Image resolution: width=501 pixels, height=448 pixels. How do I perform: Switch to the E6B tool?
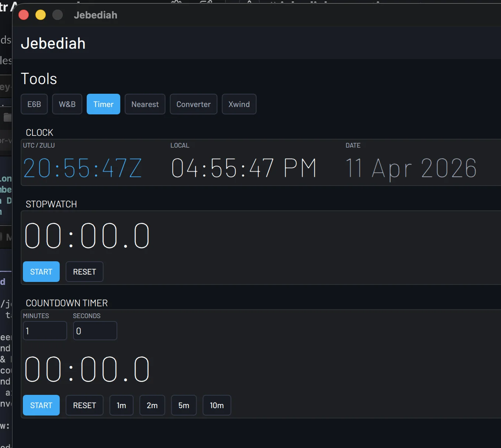[34, 104]
